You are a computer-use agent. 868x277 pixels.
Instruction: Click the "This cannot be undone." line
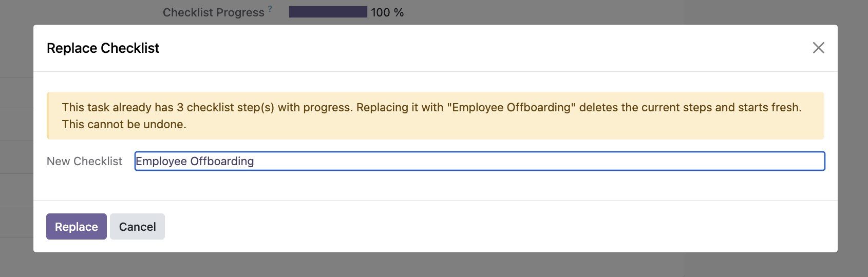(x=124, y=124)
